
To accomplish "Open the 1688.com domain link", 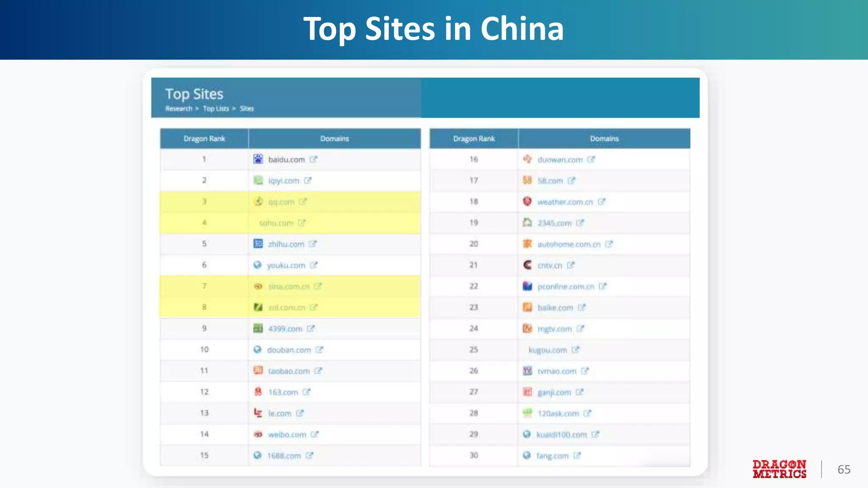I will point(284,456).
